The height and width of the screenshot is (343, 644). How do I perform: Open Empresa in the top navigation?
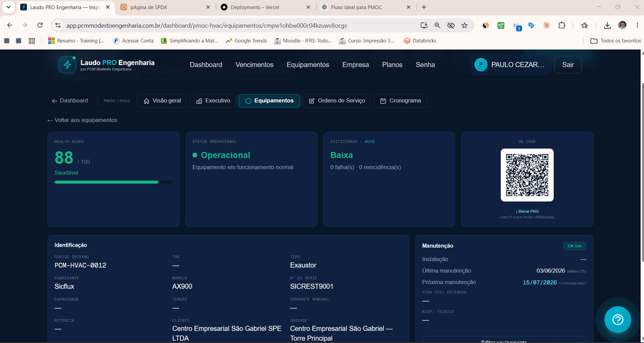[356, 65]
